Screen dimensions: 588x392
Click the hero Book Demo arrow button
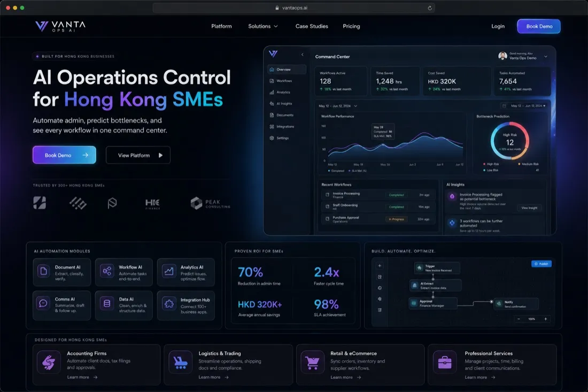(64, 155)
